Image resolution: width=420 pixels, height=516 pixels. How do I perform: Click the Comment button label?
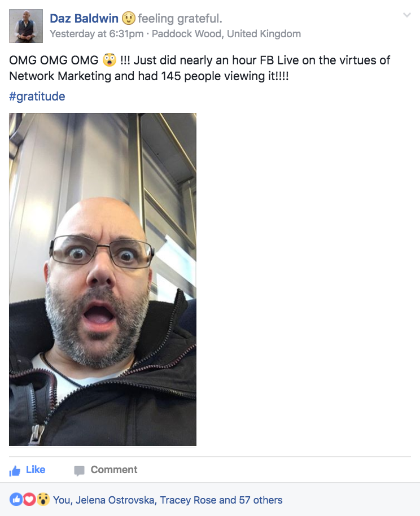(x=114, y=470)
